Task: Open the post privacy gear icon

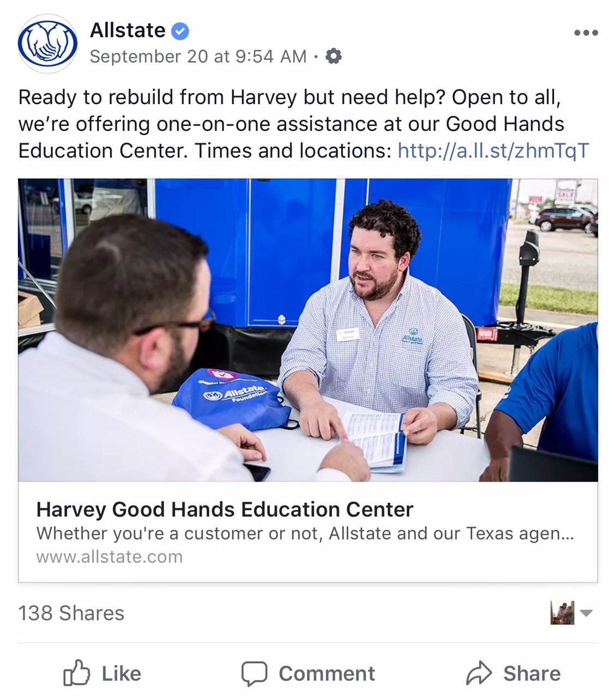Action: point(333,56)
